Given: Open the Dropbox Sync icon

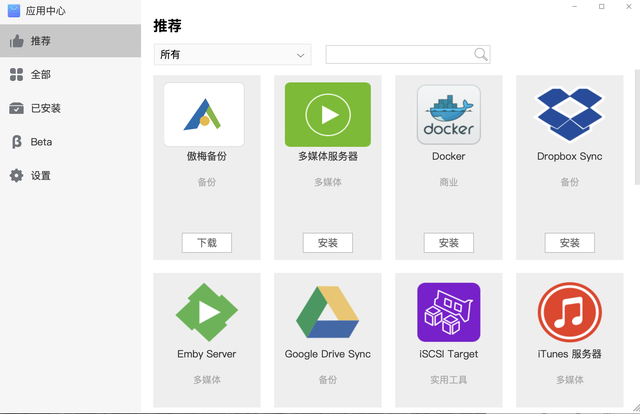Looking at the screenshot, I should tap(569, 114).
